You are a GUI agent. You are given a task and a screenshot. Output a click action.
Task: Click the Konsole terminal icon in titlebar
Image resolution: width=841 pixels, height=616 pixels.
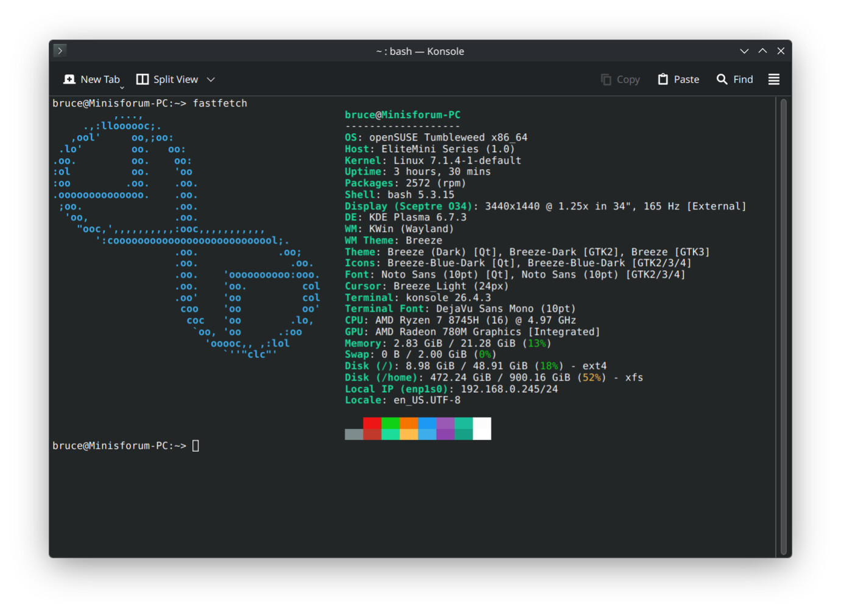[x=60, y=51]
